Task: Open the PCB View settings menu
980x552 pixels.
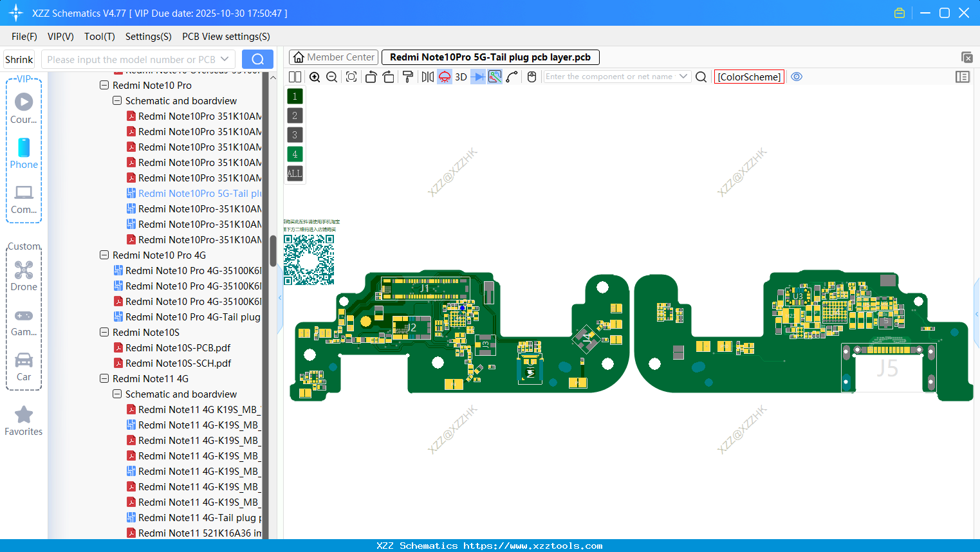Action: tap(225, 37)
